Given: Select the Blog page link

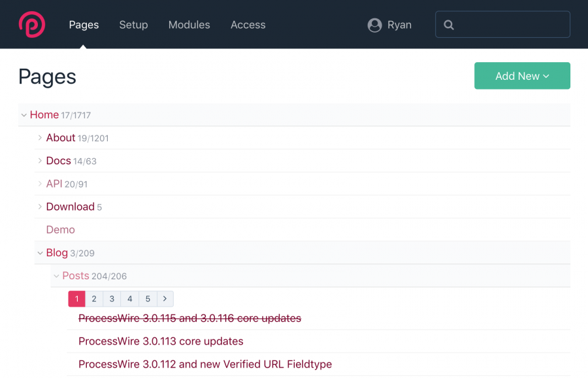Looking at the screenshot, I should (x=57, y=252).
